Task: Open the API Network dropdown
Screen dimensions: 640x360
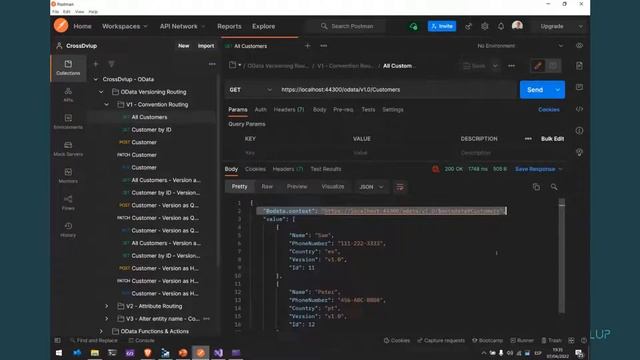Action: click(182, 26)
